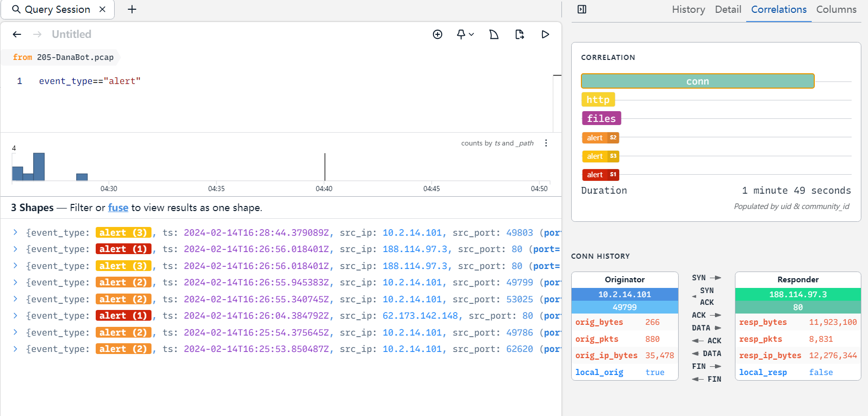
Task: Expand the row with timestamp 16:26:55.340745Z
Action: pyautogui.click(x=15, y=299)
